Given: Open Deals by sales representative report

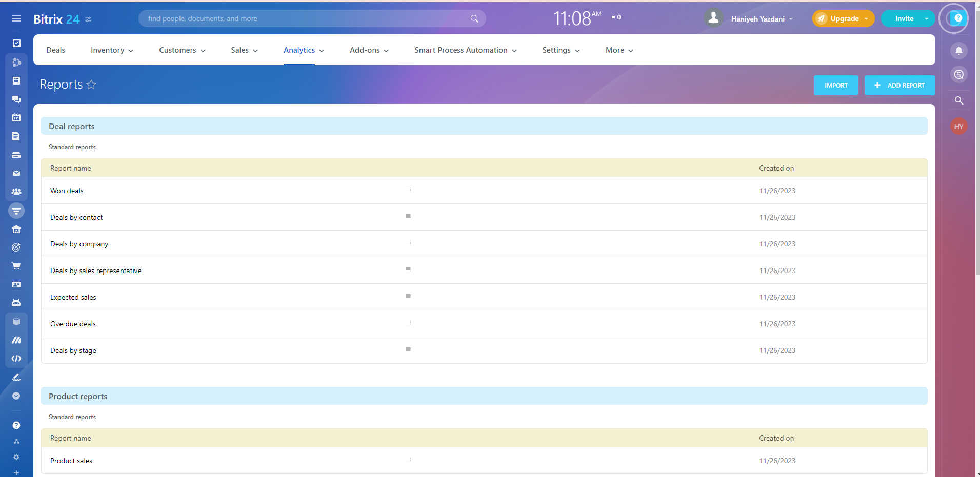Looking at the screenshot, I should pos(96,271).
